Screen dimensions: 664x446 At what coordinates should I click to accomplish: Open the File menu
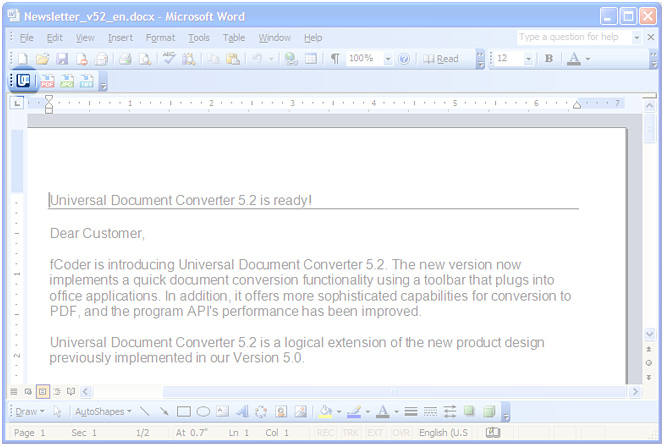point(26,38)
